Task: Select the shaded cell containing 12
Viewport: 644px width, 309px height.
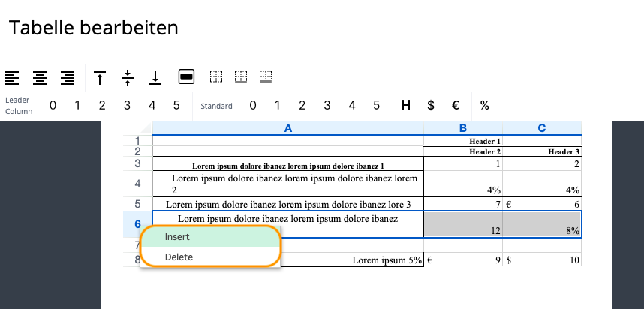Action: click(x=463, y=224)
